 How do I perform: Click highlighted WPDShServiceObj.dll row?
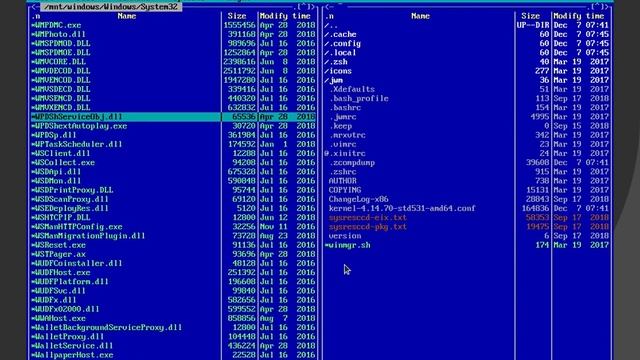click(x=173, y=117)
